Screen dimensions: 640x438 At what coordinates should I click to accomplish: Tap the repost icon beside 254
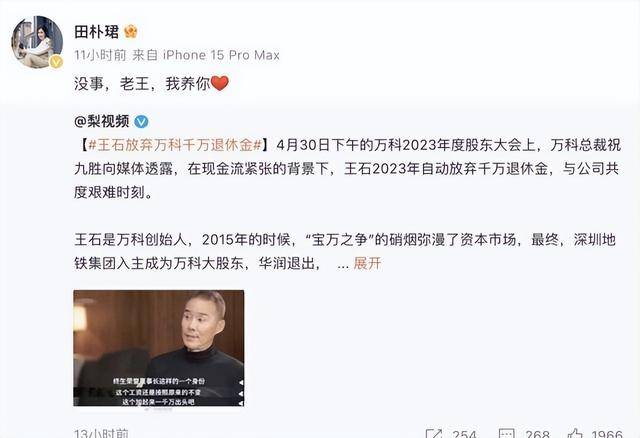click(433, 433)
